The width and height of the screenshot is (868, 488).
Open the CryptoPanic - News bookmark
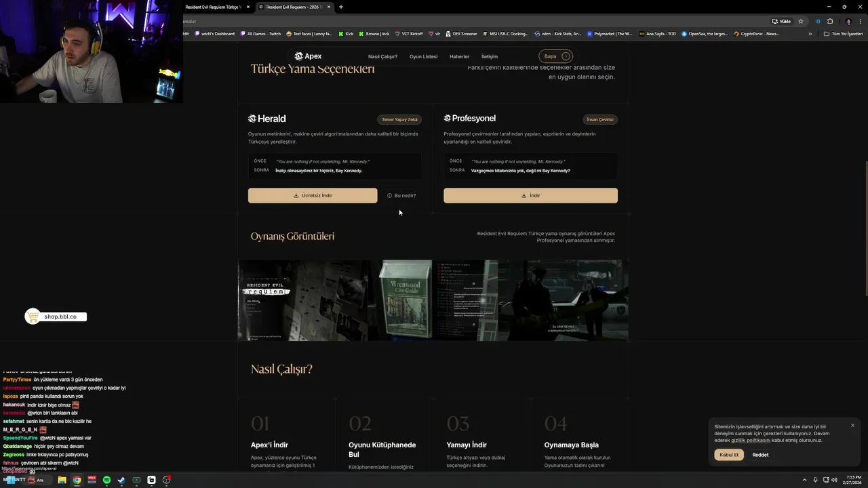(757, 33)
